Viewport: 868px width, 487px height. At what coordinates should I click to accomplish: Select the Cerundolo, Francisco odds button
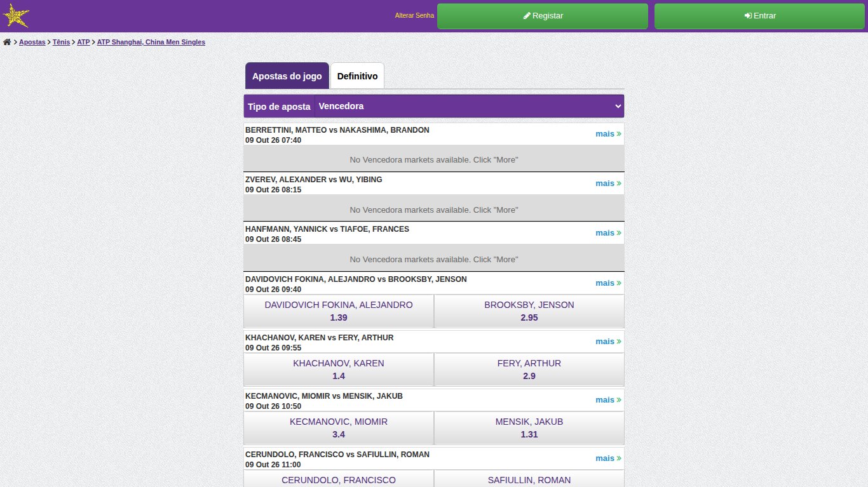click(339, 480)
